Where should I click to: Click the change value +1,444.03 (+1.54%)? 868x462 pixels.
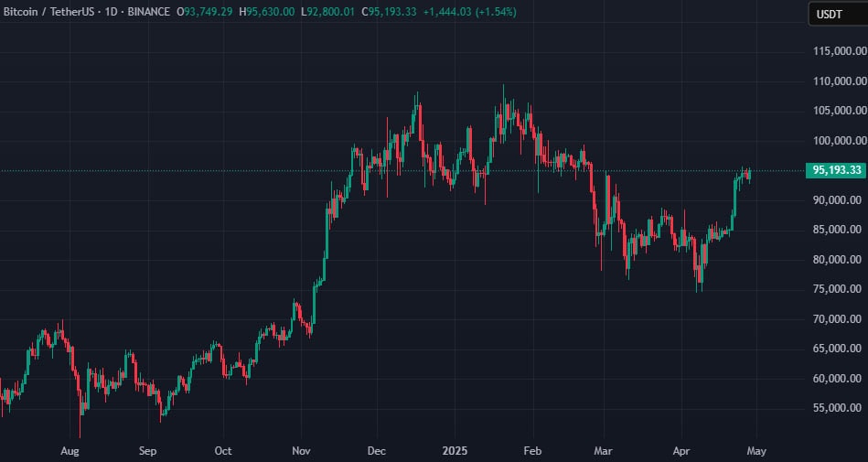(469, 12)
